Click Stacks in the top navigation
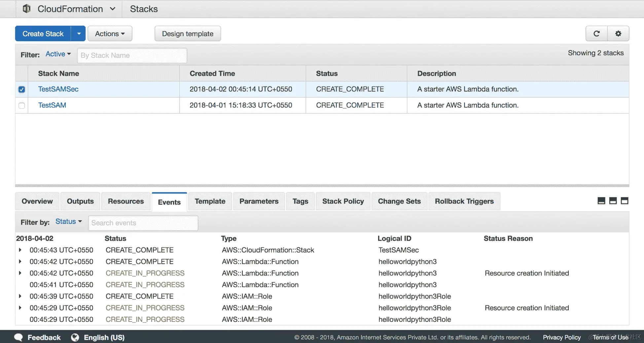The width and height of the screenshot is (644, 343). (x=144, y=9)
